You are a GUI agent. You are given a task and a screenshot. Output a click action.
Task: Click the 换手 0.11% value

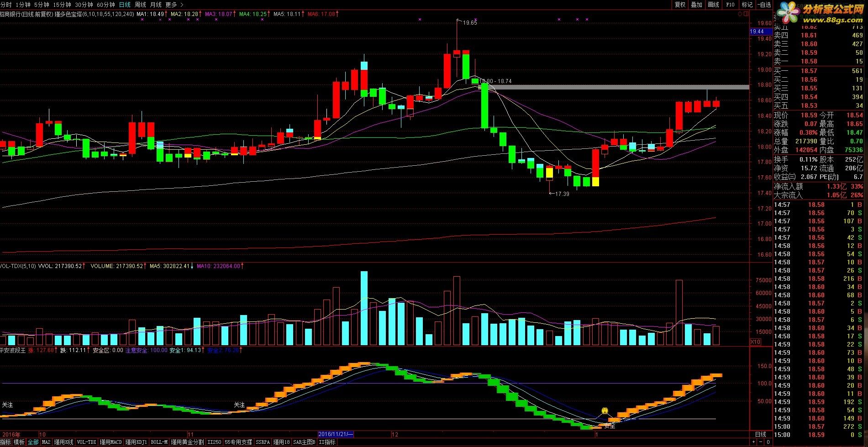point(809,159)
